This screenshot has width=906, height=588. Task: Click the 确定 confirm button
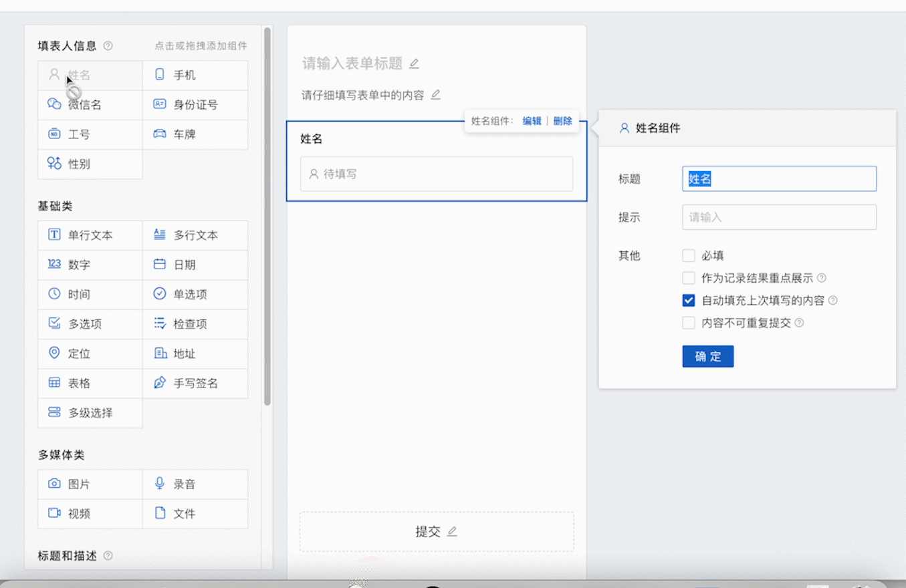click(707, 357)
